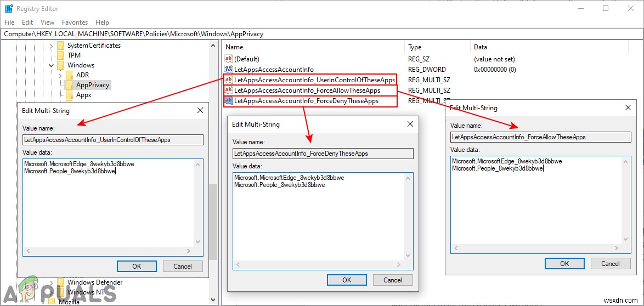The image size is (644, 306).
Task: Click the (Default) string value icon
Action: point(229,59)
